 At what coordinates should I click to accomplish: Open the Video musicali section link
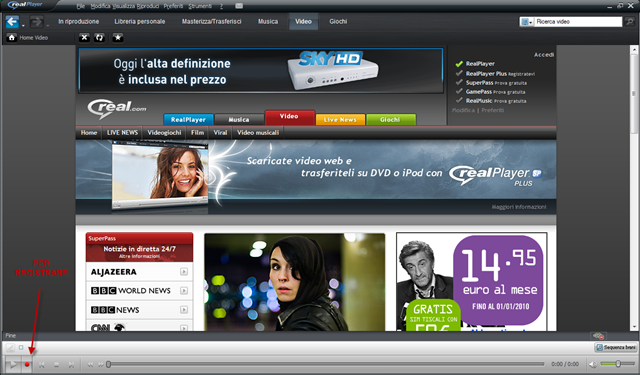[x=258, y=133]
